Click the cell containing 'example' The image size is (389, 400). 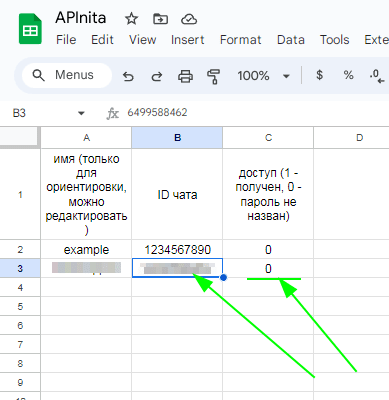click(86, 249)
